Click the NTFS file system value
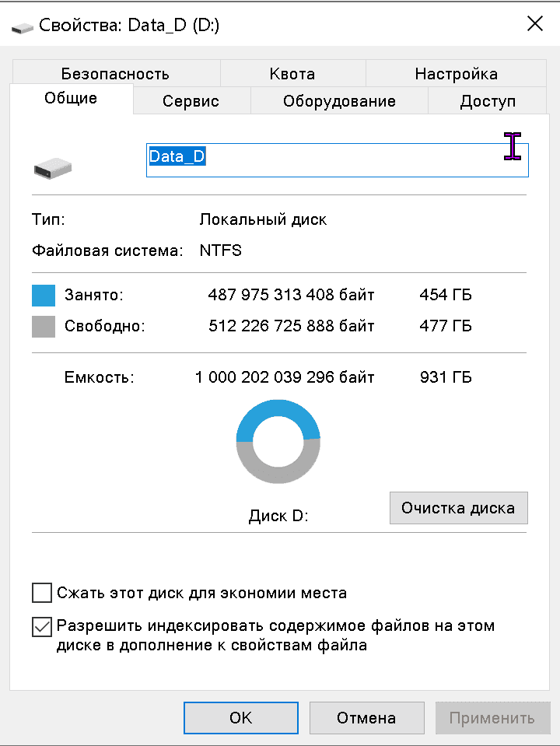 tap(221, 250)
